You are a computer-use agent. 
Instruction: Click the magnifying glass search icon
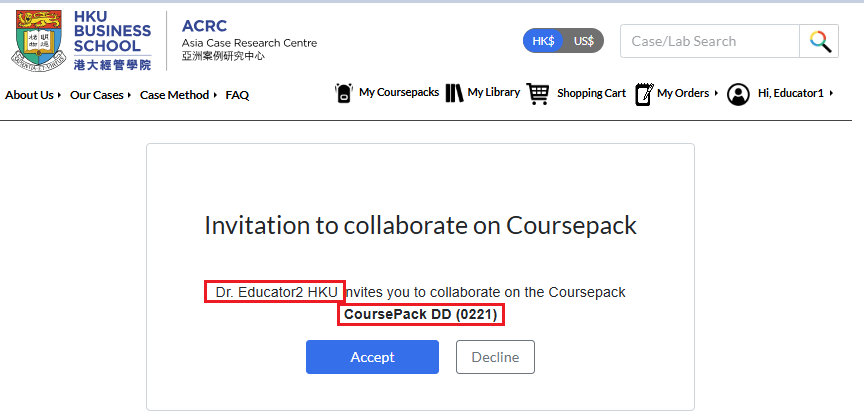tap(819, 41)
